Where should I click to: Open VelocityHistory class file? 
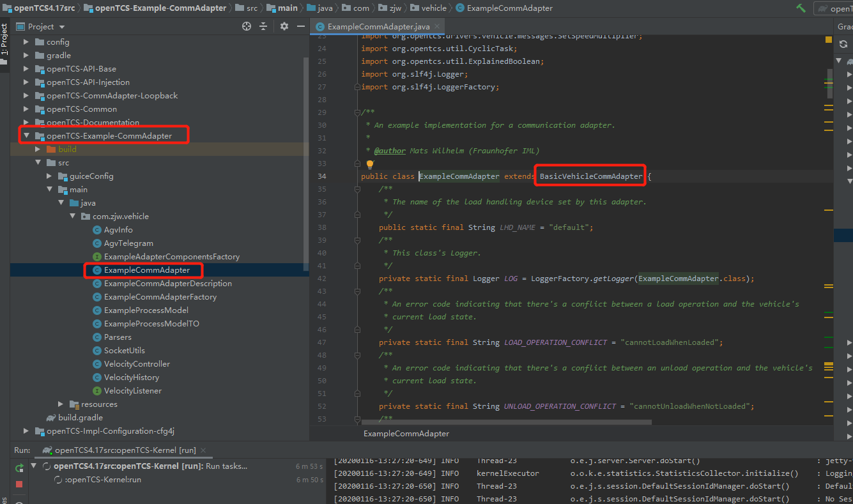132,377
